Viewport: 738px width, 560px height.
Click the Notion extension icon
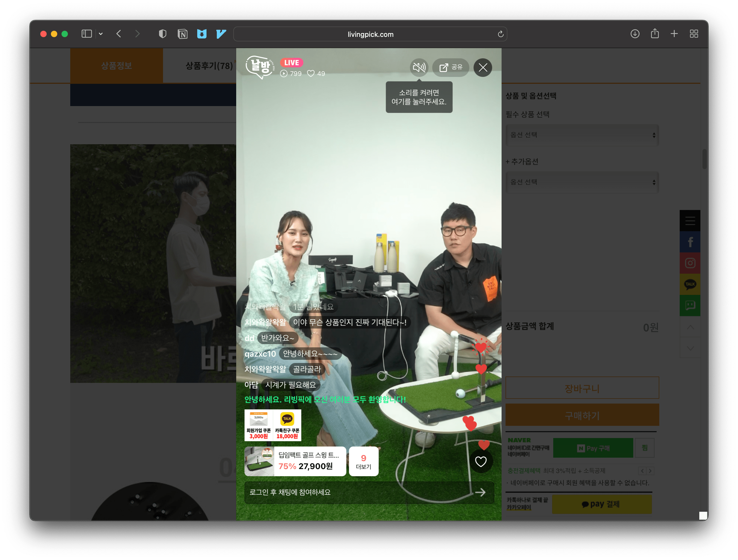click(x=182, y=34)
